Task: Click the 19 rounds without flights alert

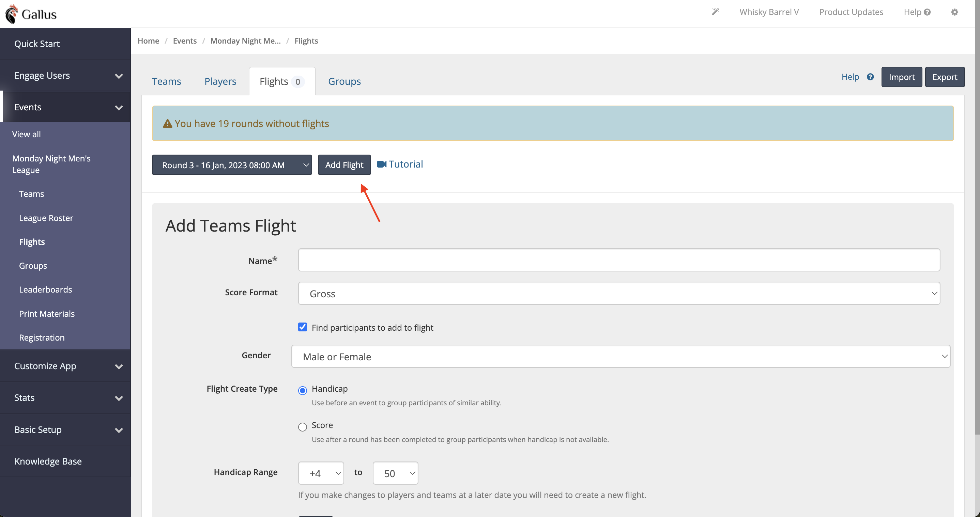Action: (x=553, y=124)
